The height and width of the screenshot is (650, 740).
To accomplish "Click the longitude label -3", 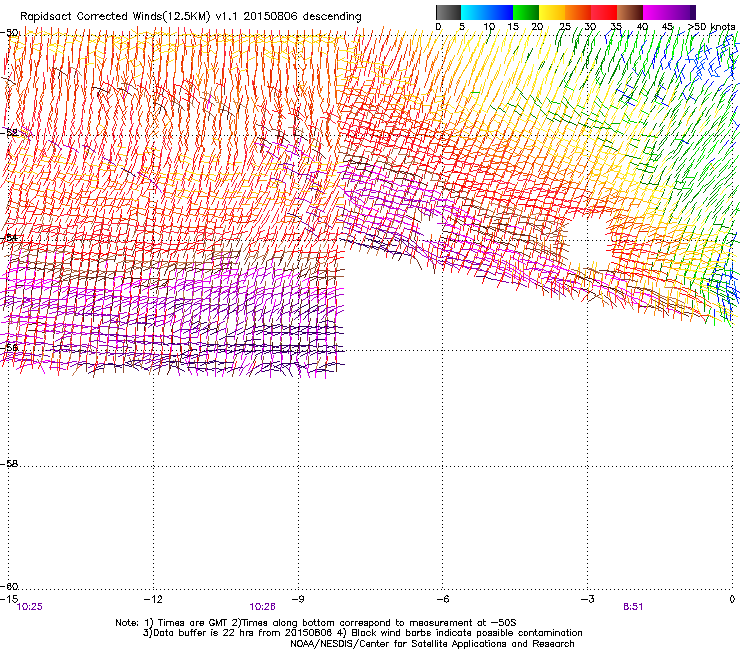I will (587, 599).
